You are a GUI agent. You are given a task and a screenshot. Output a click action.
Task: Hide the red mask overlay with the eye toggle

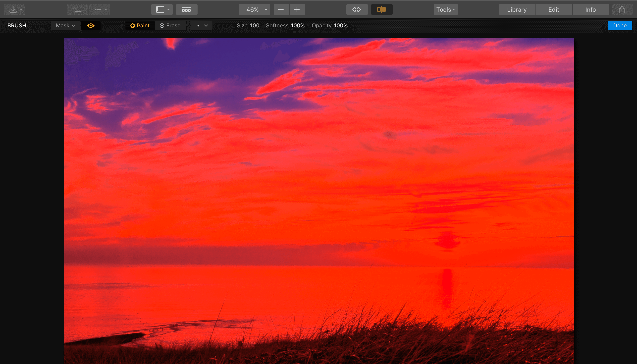pyautogui.click(x=91, y=25)
